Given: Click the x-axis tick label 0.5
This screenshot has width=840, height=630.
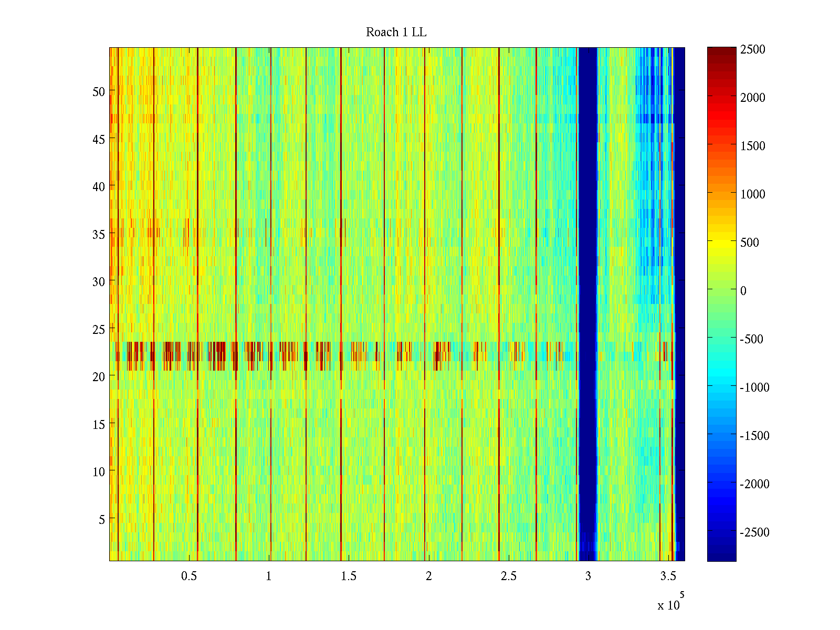Looking at the screenshot, I should click(x=189, y=576).
